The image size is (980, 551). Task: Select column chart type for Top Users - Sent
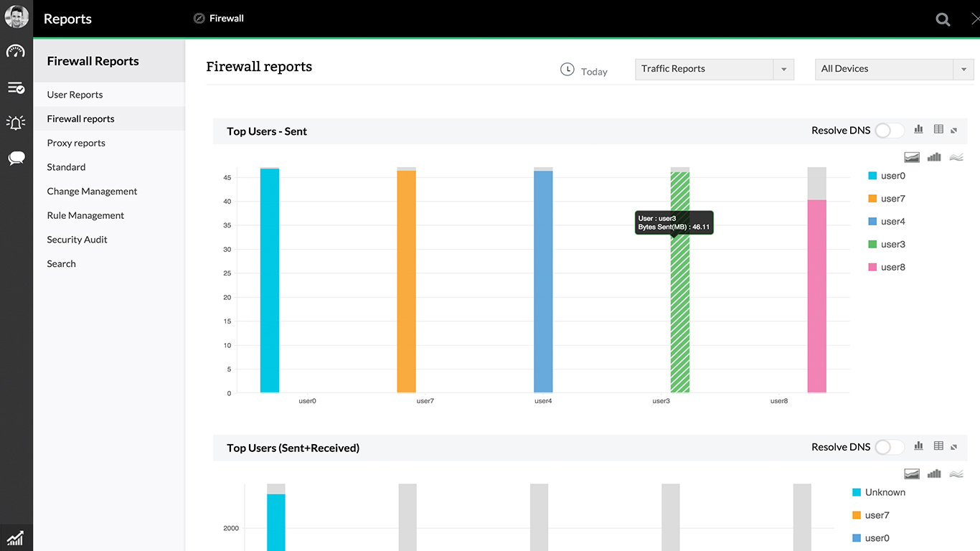coord(934,157)
